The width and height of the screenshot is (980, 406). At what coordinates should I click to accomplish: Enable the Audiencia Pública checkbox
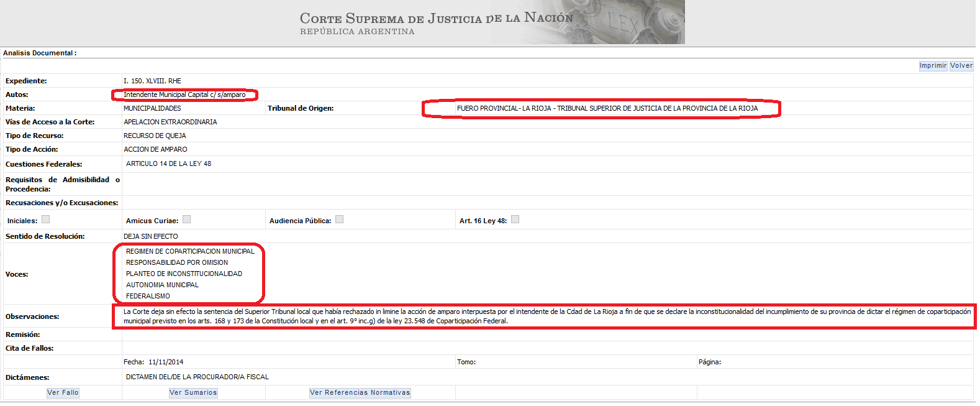tap(339, 219)
